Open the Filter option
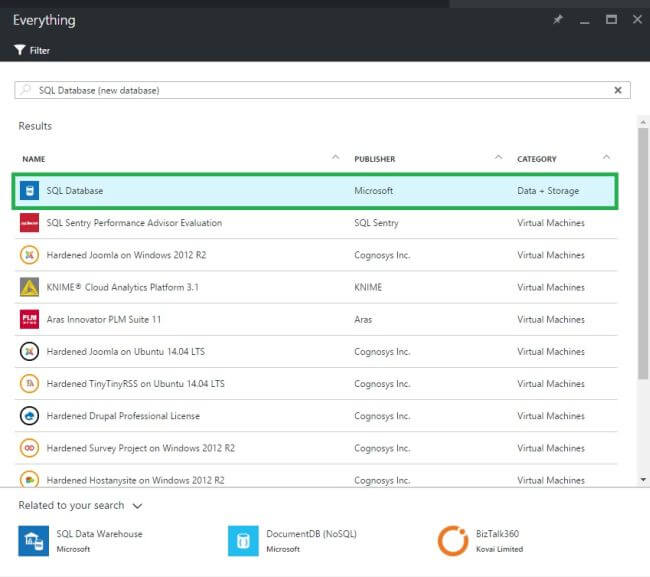The image size is (650, 577). click(x=32, y=50)
